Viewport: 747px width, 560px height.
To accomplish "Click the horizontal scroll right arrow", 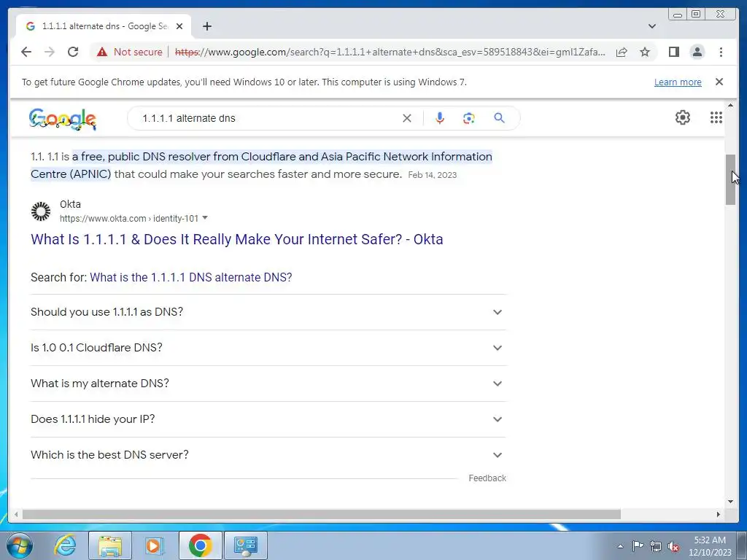I will click(719, 514).
